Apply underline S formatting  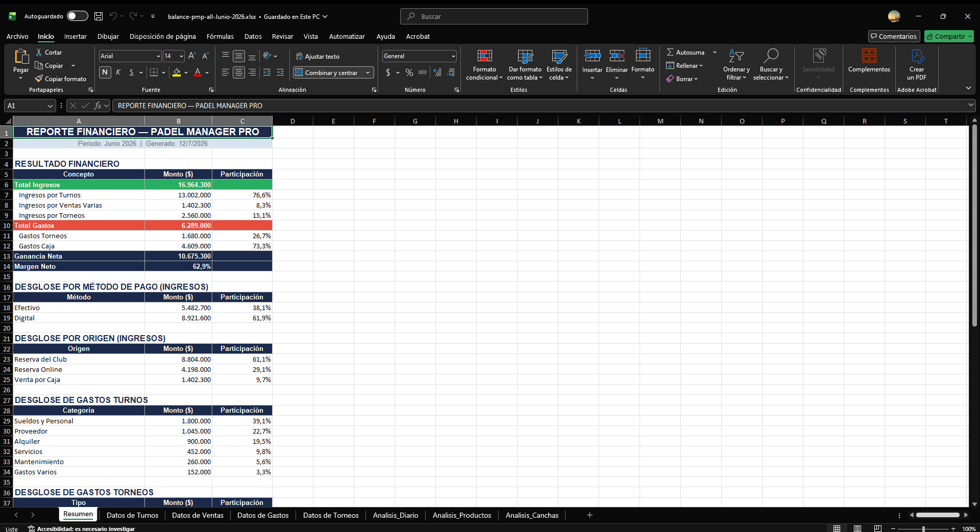point(132,72)
